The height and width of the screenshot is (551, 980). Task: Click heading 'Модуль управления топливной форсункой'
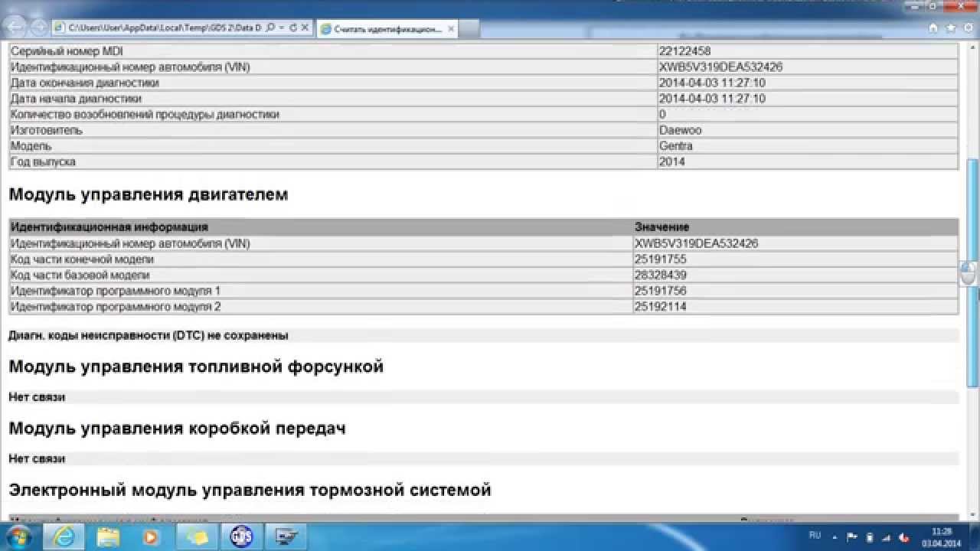[x=196, y=367]
